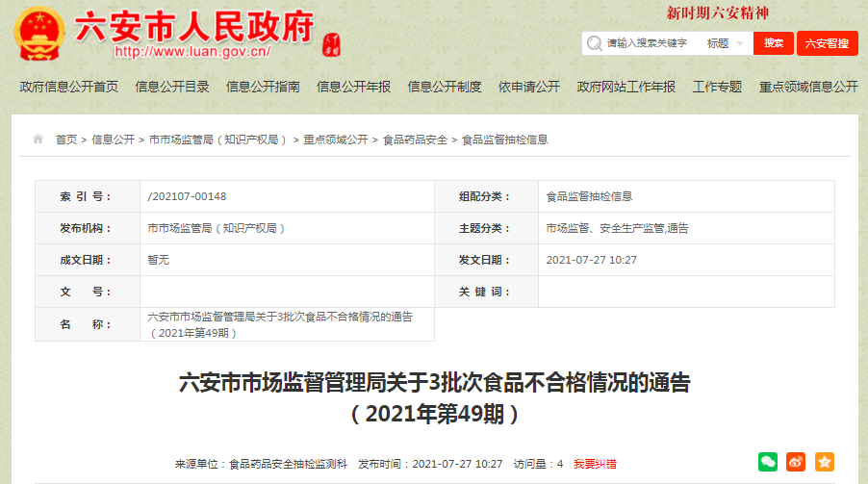Go to 信息公开 in breadcrumb

pos(113,140)
